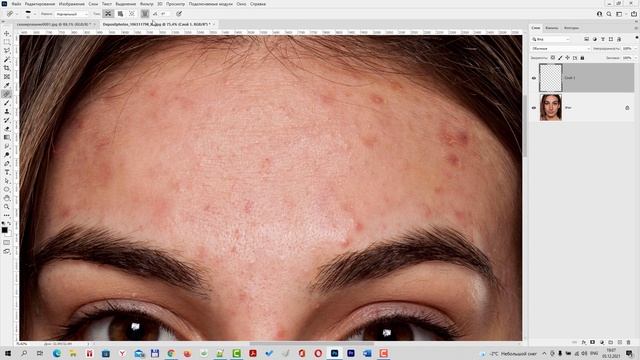
Task: Swap foreground and background colors
Action: point(9,224)
